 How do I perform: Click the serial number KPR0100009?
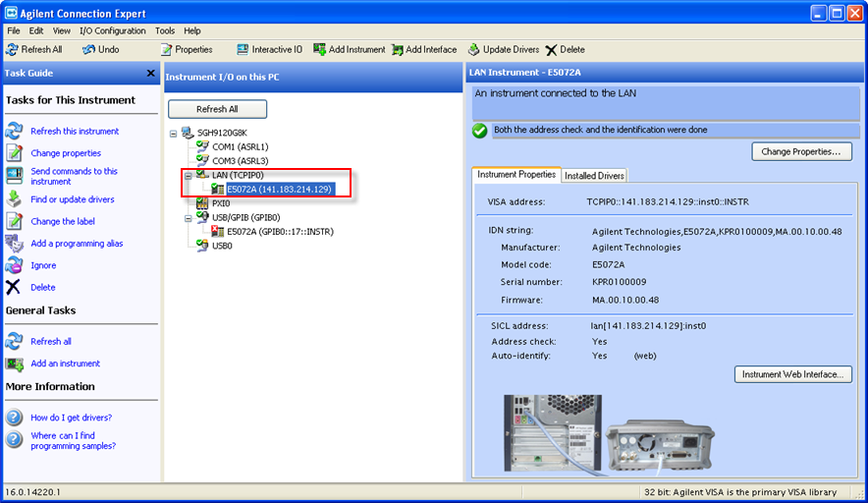pos(619,282)
